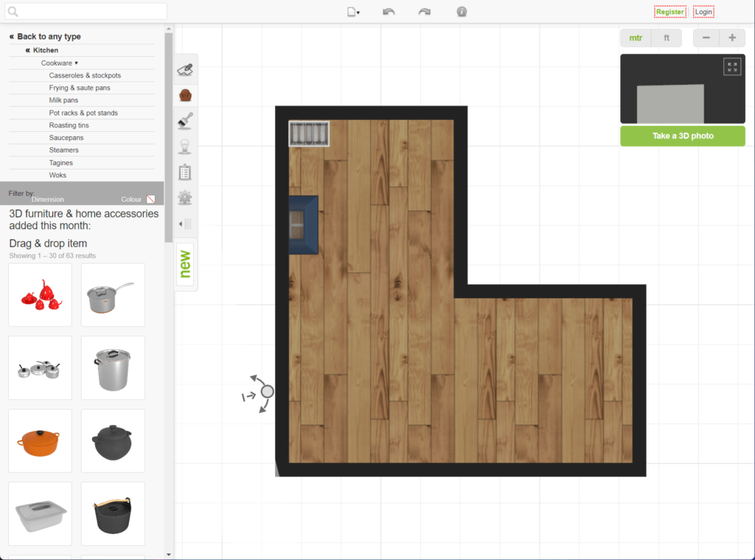Select Roasting tins category
755x560 pixels.
[69, 125]
